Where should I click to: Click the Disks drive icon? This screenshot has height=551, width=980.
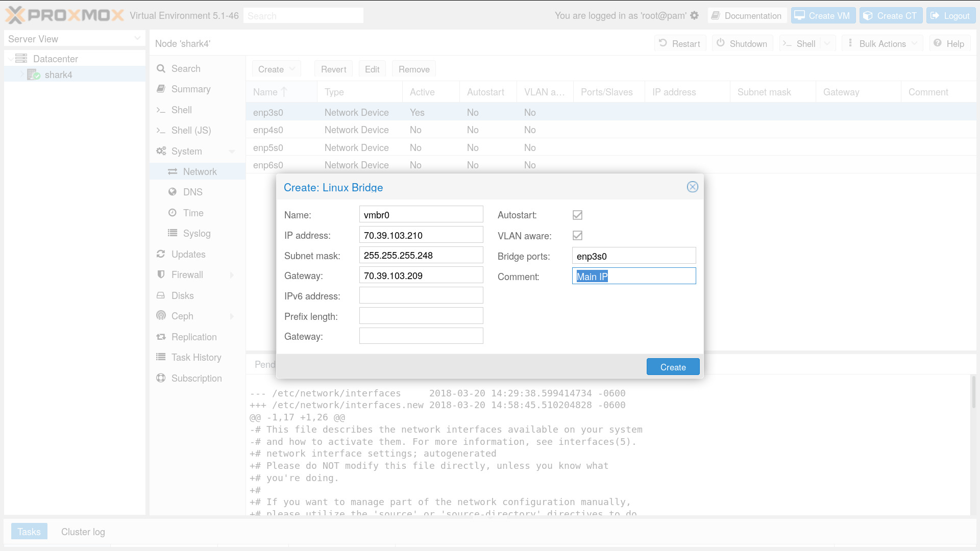click(x=161, y=295)
